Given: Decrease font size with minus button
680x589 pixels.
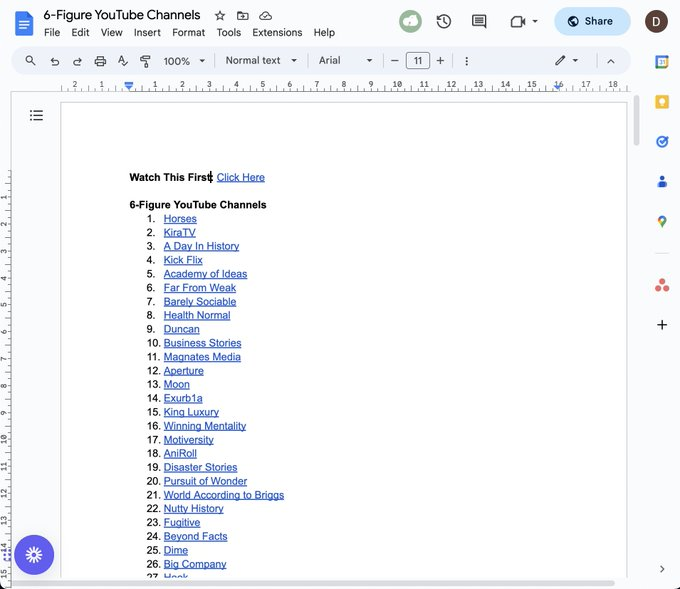Looking at the screenshot, I should (394, 61).
